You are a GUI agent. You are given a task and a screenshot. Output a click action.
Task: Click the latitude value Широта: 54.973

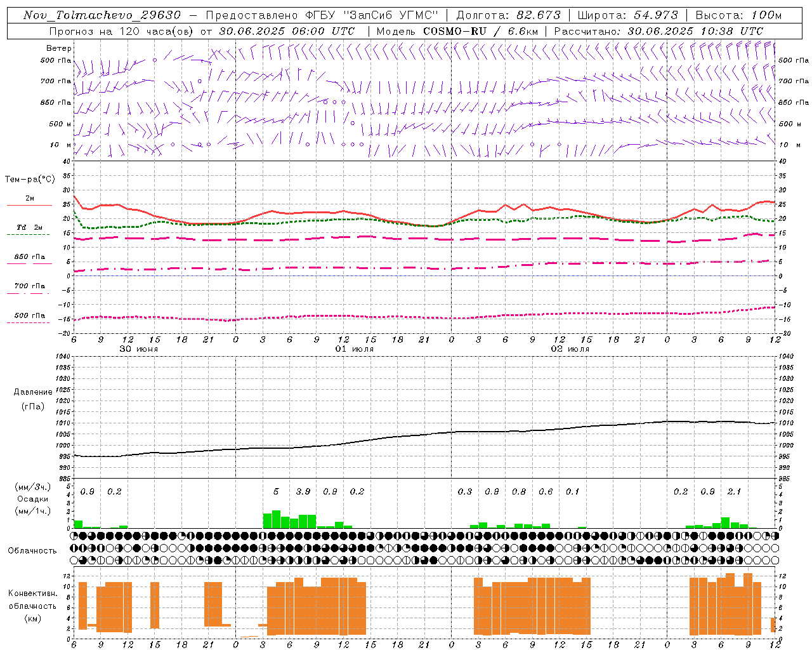point(627,15)
